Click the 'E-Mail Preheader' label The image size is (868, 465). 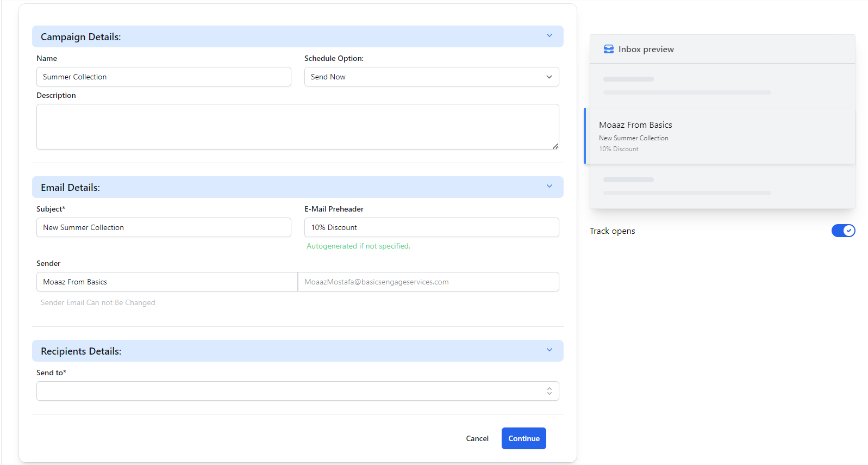pos(334,209)
